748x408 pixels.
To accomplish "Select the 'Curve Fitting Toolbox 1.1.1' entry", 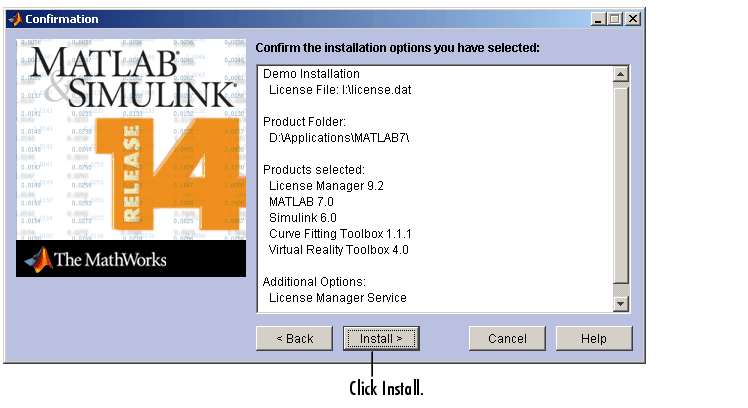I will pyautogui.click(x=340, y=234).
